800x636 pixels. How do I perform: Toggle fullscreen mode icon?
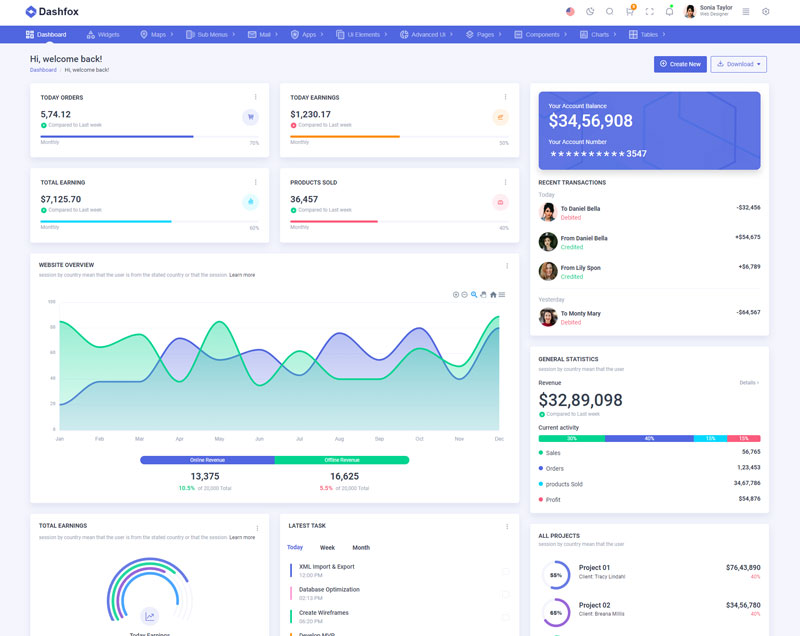(x=650, y=12)
